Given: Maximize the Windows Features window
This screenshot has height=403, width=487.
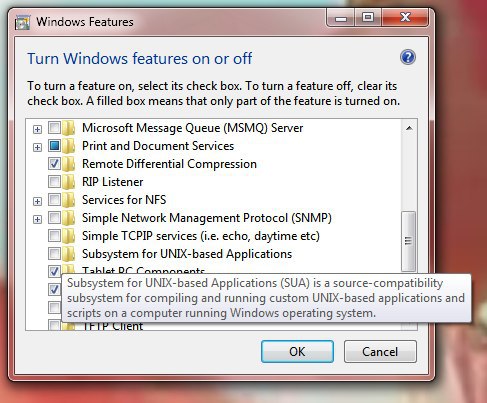Looking at the screenshot, I should [368, 17].
